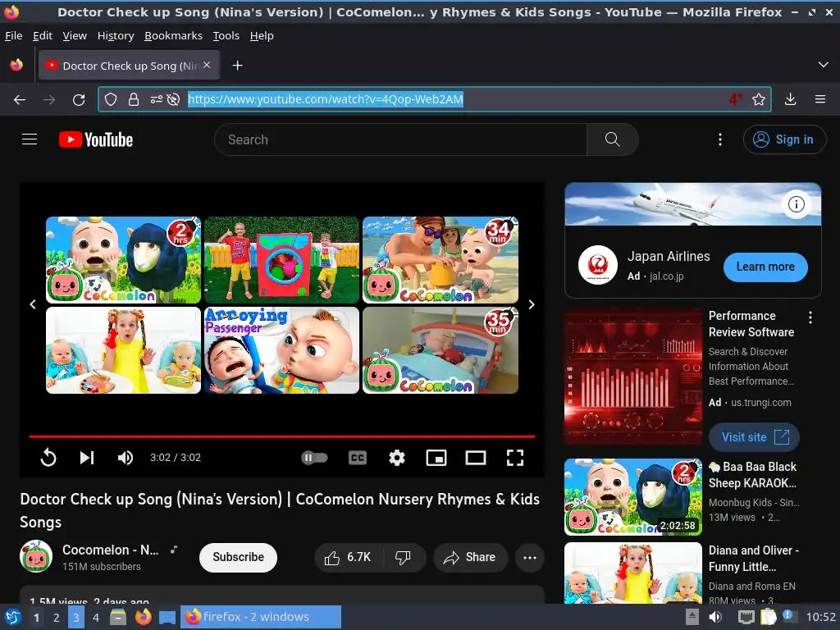Open YouTube guide hamburger menu
The height and width of the screenshot is (630, 840).
click(30, 139)
